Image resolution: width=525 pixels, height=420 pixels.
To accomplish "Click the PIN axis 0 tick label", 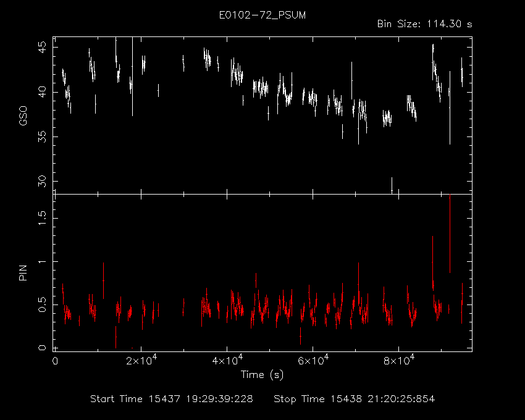I will click(42, 348).
